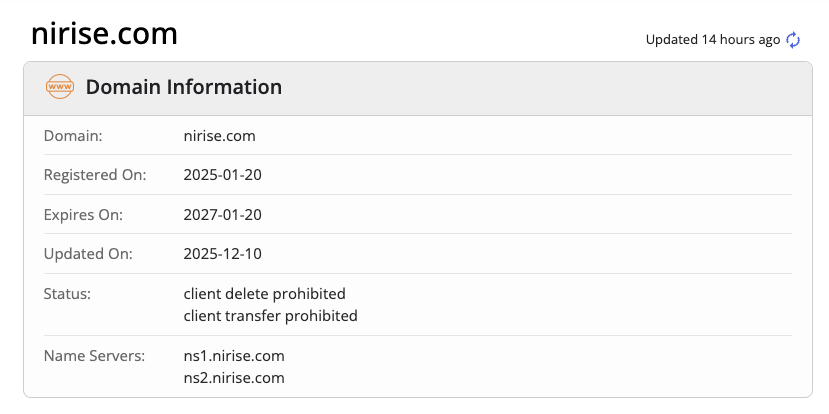Select the registration date 2025-01-20
829x414 pixels.
point(223,175)
